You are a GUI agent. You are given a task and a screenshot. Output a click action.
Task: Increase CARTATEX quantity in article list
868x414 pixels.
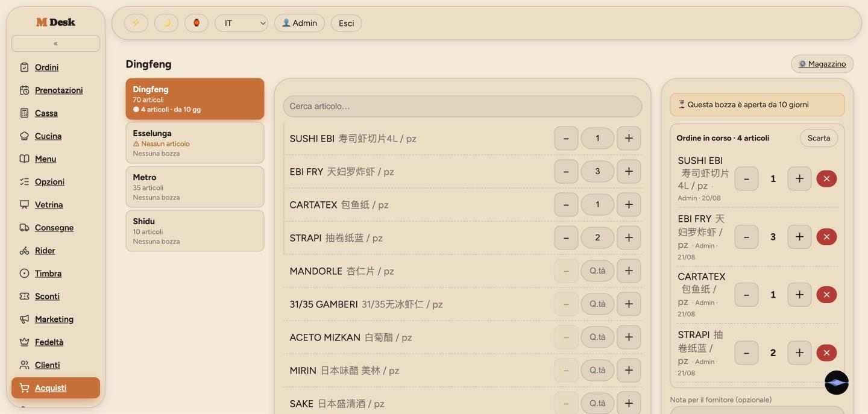tap(629, 205)
